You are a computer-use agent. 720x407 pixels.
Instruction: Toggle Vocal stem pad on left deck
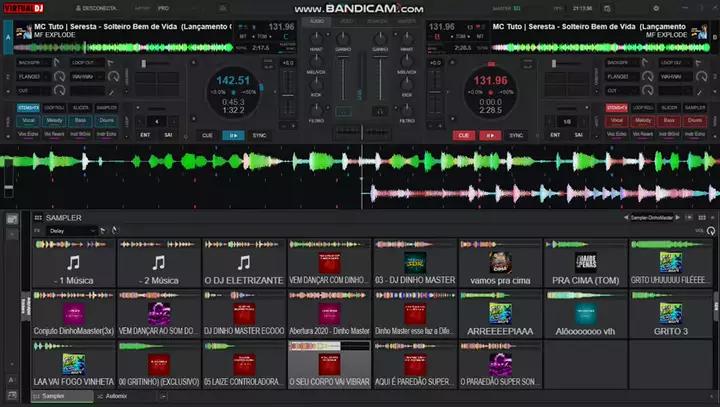pyautogui.click(x=28, y=121)
